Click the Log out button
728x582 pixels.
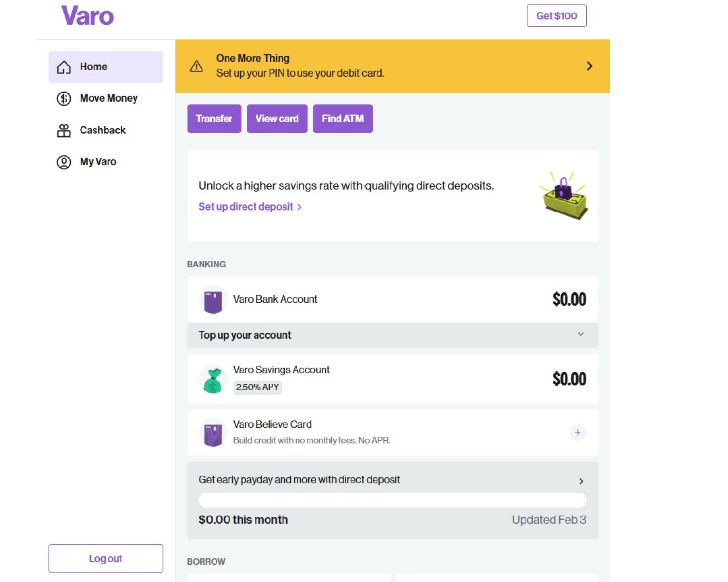click(x=106, y=559)
